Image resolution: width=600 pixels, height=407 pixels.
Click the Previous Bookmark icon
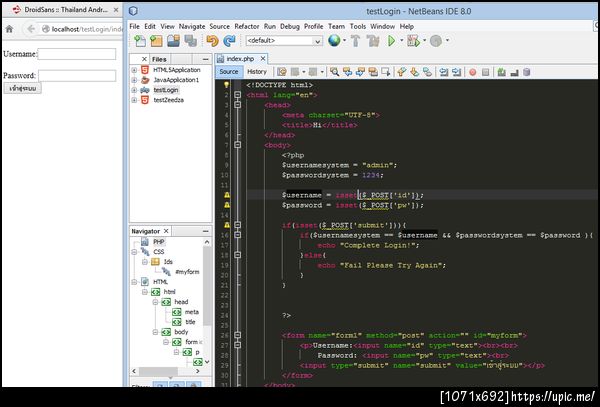401,72
